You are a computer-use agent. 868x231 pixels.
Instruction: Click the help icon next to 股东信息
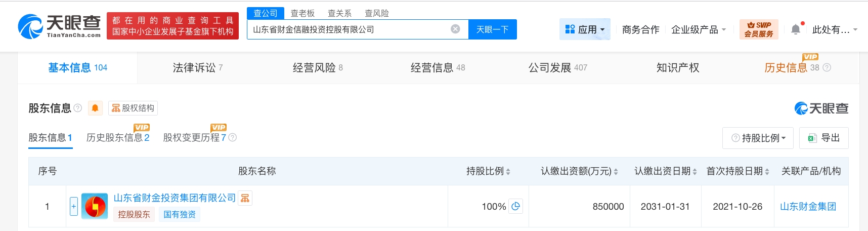tap(78, 108)
